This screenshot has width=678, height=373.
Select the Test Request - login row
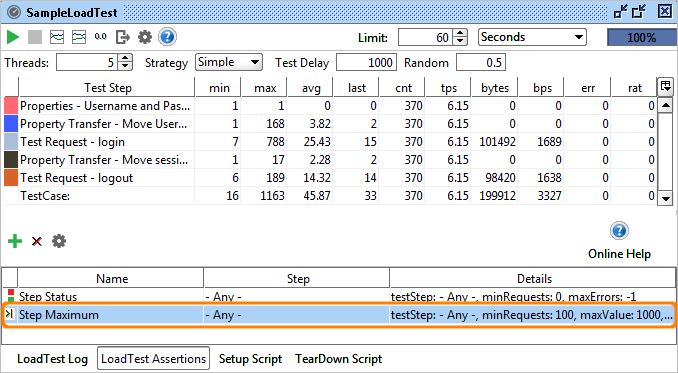[x=330, y=142]
